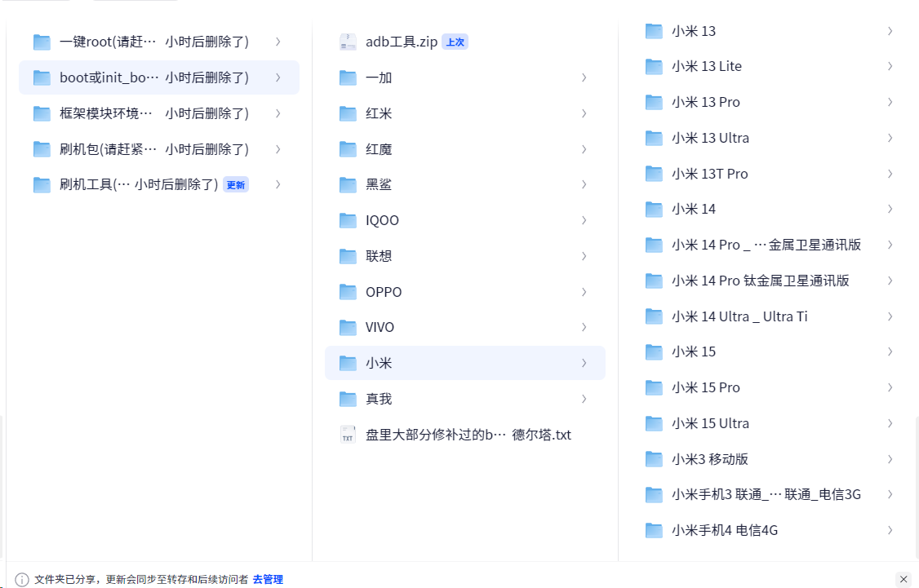Select 小米手机3 联通_…联通_电信3G folder

click(766, 494)
